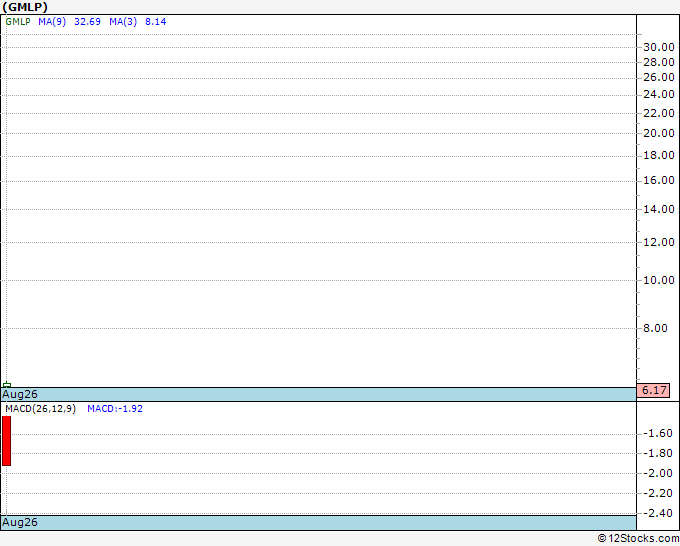Screen dimensions: 680x546
Task: Click the MACD(26,12,9) label
Action: tap(40, 409)
